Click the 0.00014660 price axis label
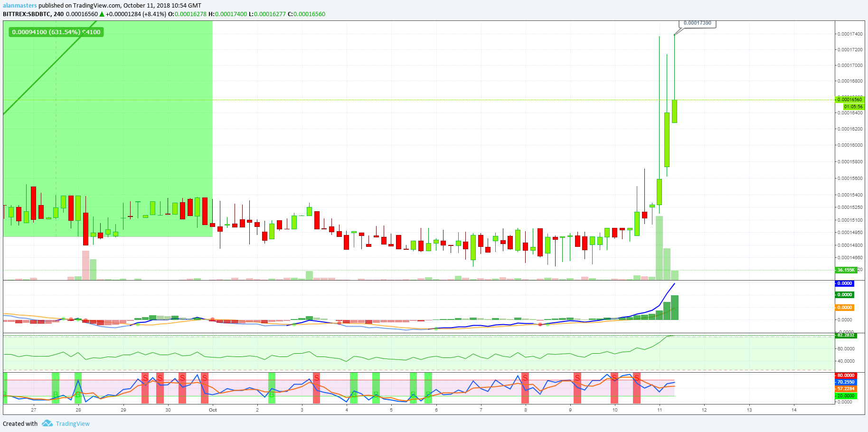 [x=850, y=258]
